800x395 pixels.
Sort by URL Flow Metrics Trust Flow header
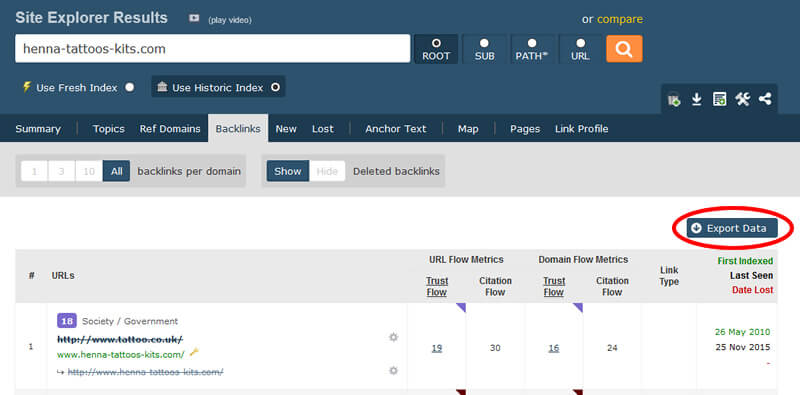pyautogui.click(x=437, y=286)
